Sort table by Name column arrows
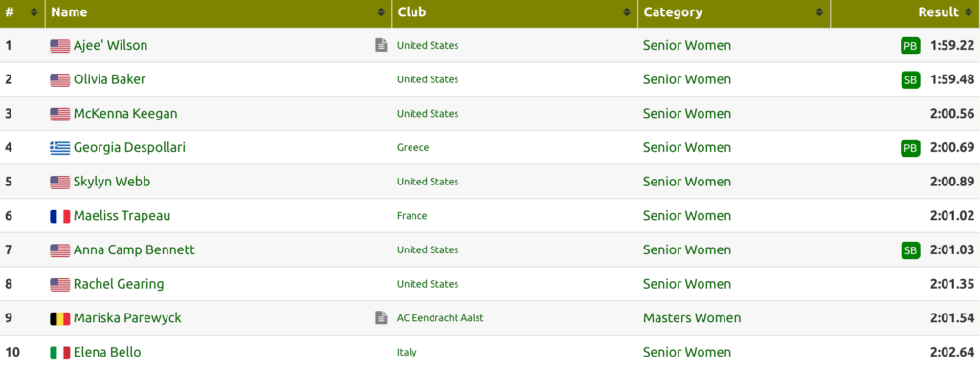 381,12
